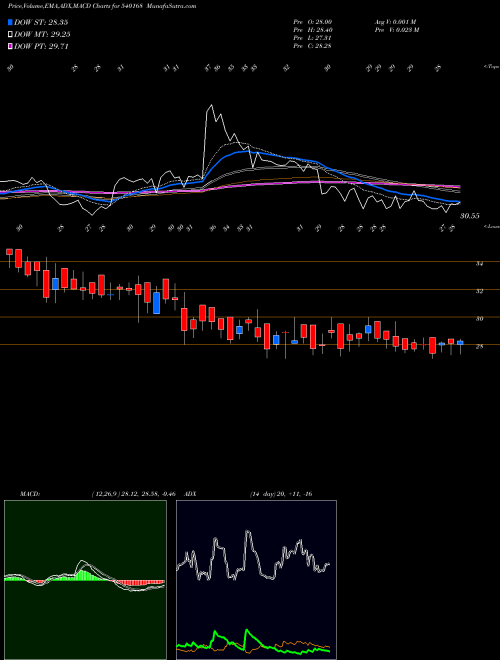Viewport: 500px width, 660px height.
Task: Click the MACD '(12,26,9)' values text
Action: 133,494
